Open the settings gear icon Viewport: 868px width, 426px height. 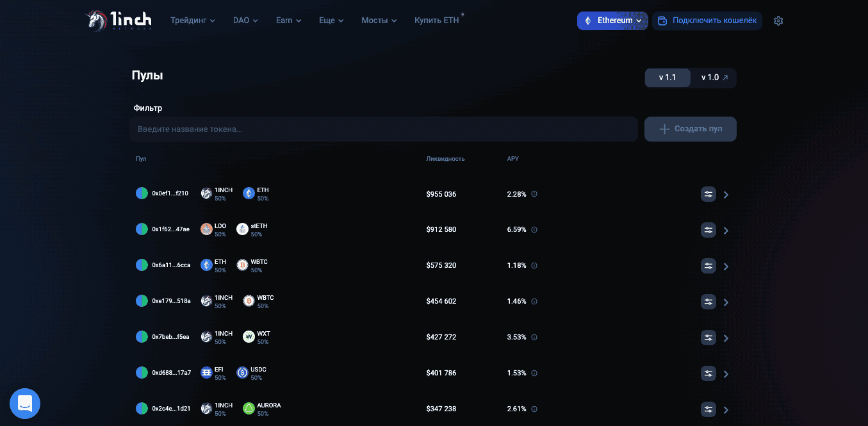pos(778,20)
